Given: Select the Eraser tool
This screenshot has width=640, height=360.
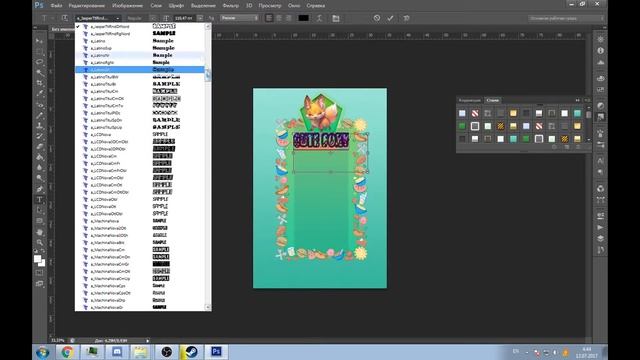Looking at the screenshot, I should click(x=40, y=147).
